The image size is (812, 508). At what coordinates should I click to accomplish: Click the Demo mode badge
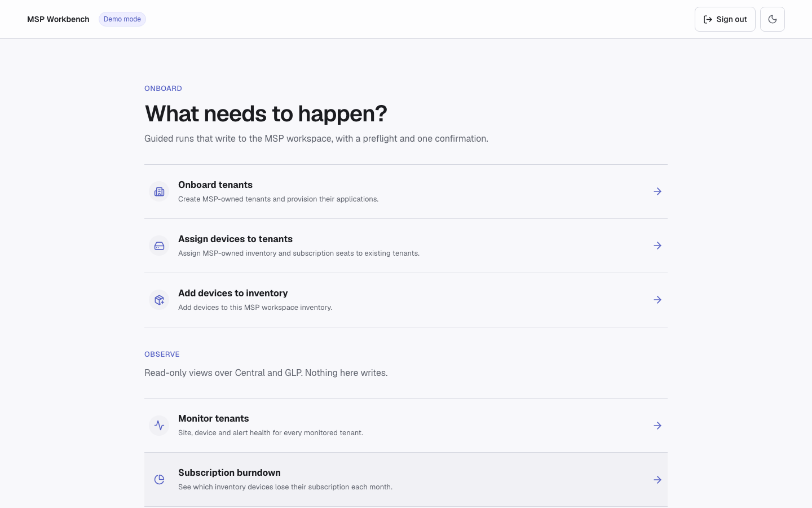(x=122, y=19)
